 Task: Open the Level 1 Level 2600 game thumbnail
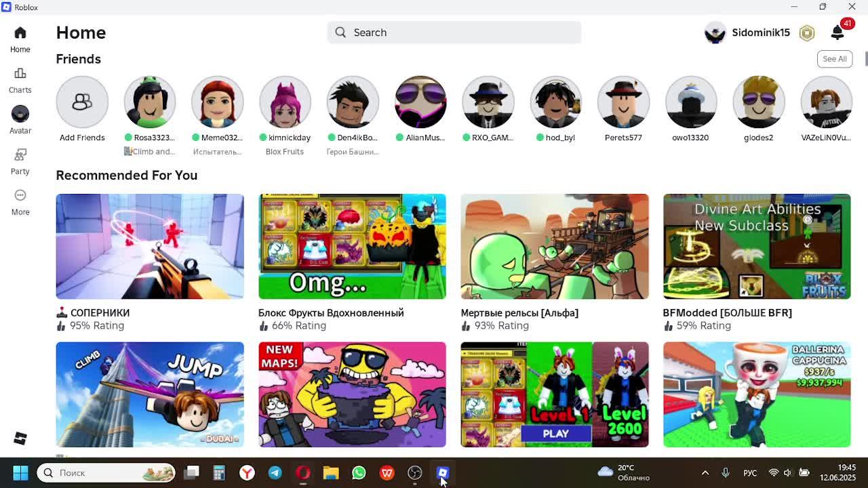point(555,394)
